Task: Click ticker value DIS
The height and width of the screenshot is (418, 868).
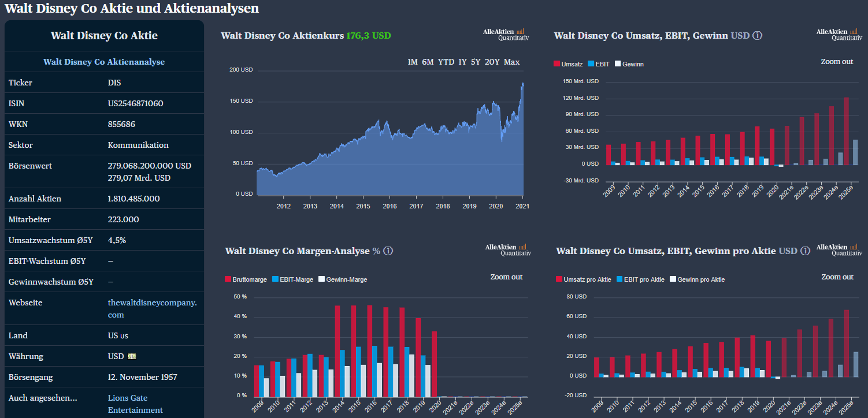Action: pyautogui.click(x=114, y=83)
